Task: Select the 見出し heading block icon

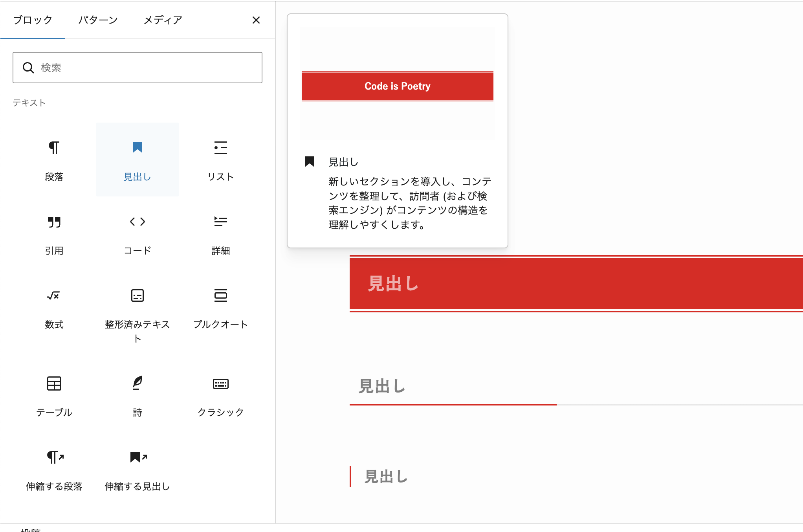Action: coord(137,148)
